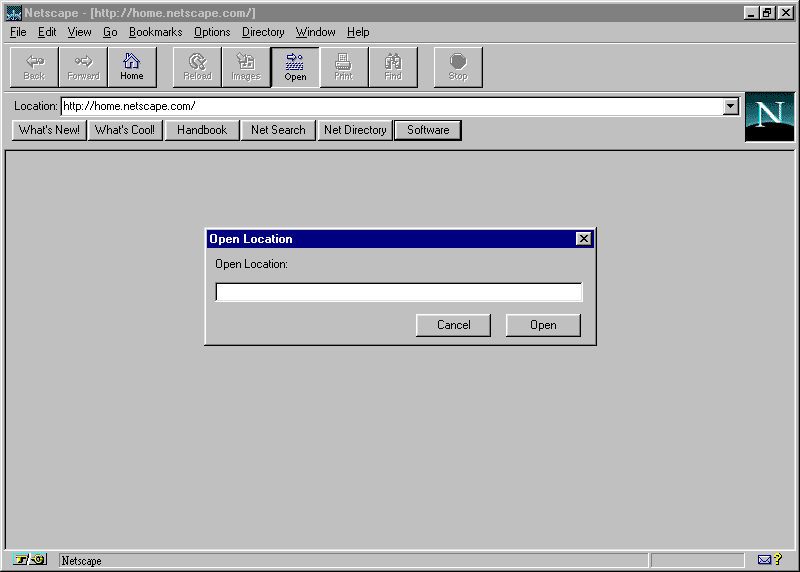Reload the page using toolbar icon
The width and height of the screenshot is (800, 572).
[197, 67]
